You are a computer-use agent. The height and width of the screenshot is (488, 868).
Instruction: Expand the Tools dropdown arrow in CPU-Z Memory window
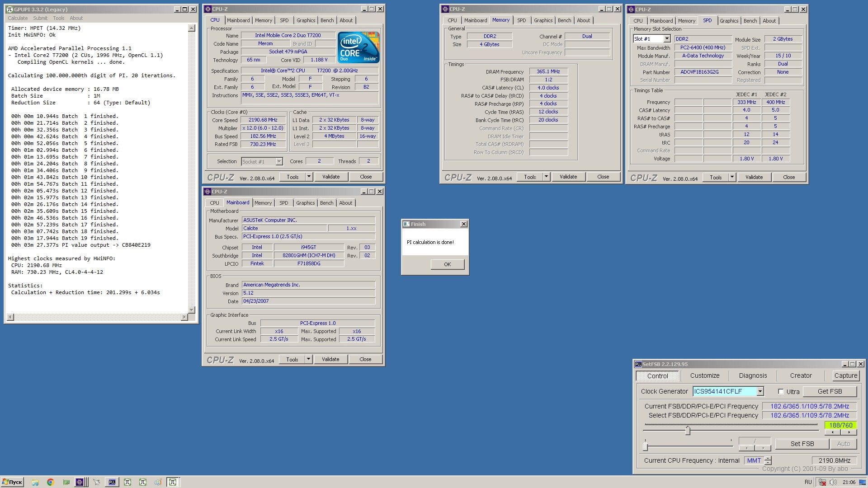pyautogui.click(x=546, y=177)
